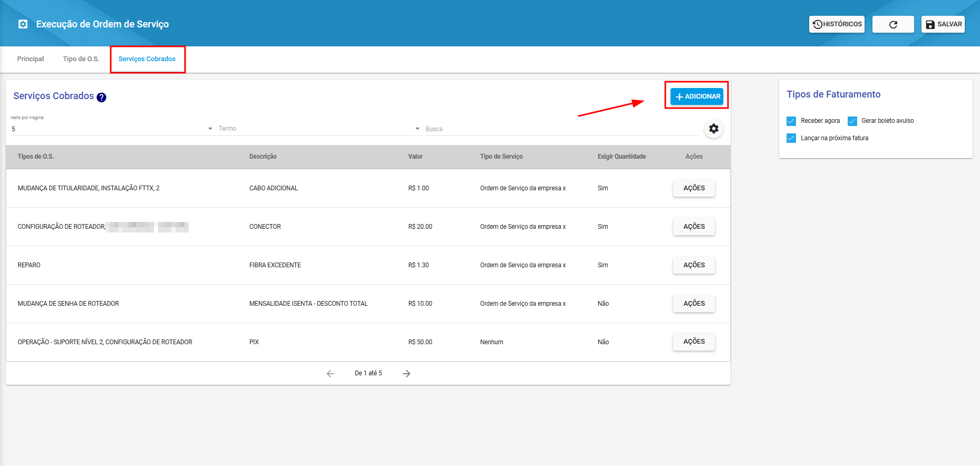Expand the Termo dropdown
This screenshot has height=466, width=980.
coord(319,129)
